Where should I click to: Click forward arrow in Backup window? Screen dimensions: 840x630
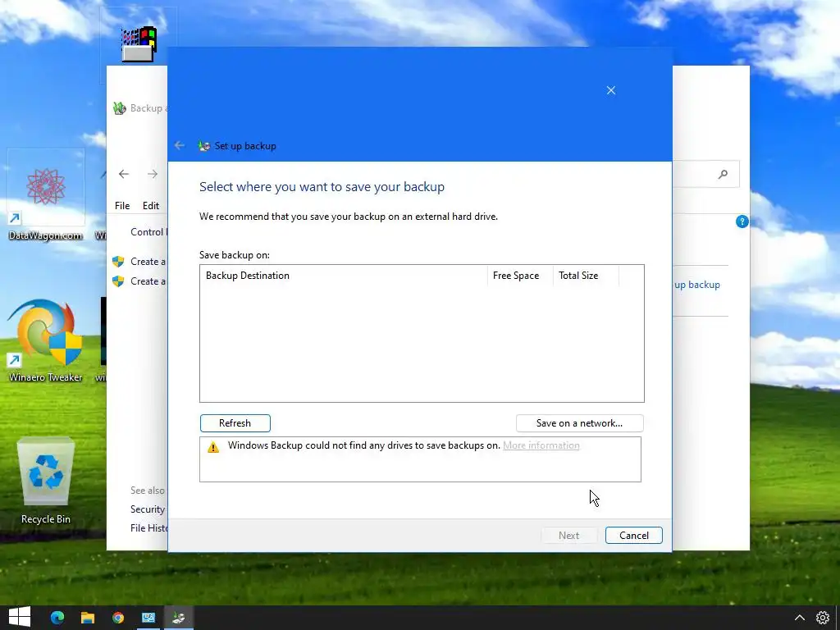[x=153, y=174]
